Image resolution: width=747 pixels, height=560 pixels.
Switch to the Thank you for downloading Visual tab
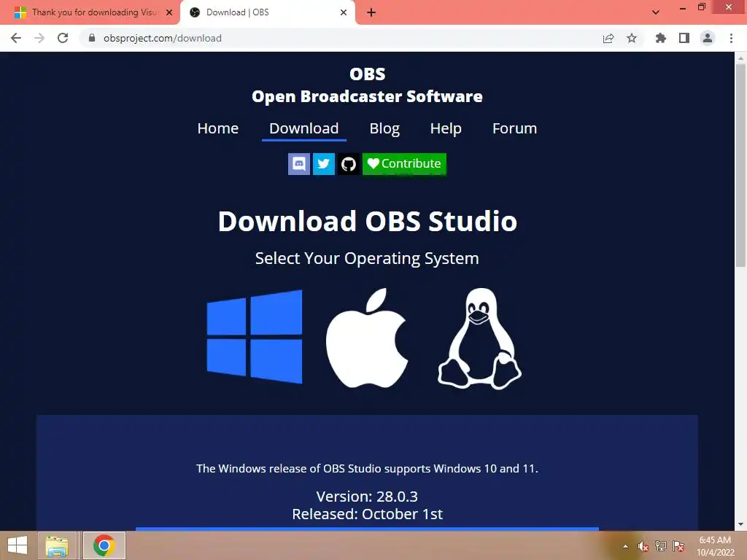click(90, 12)
